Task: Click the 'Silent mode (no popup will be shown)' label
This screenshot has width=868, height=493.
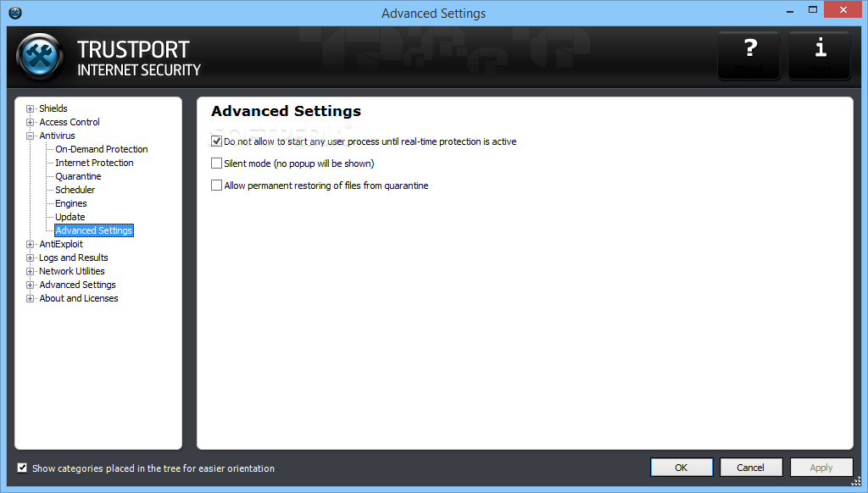Action: [299, 163]
